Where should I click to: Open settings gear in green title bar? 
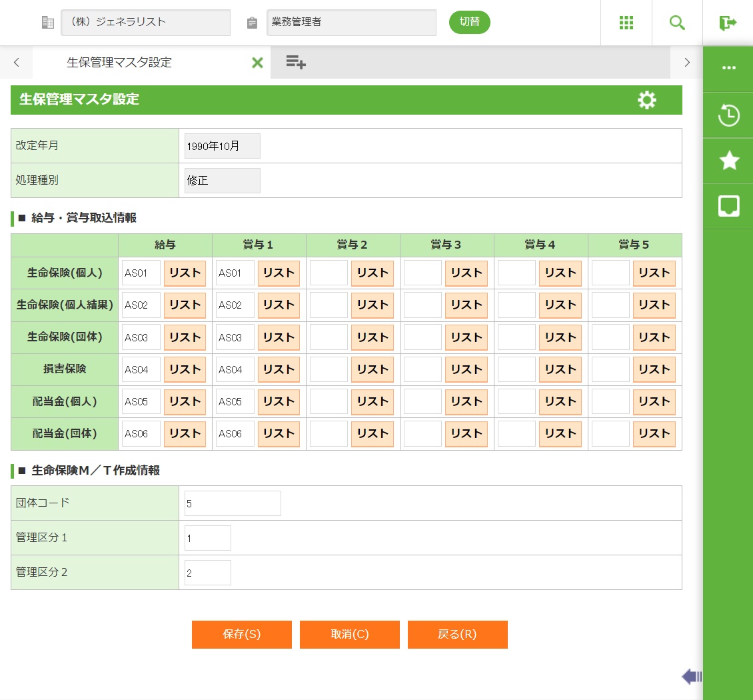646,100
